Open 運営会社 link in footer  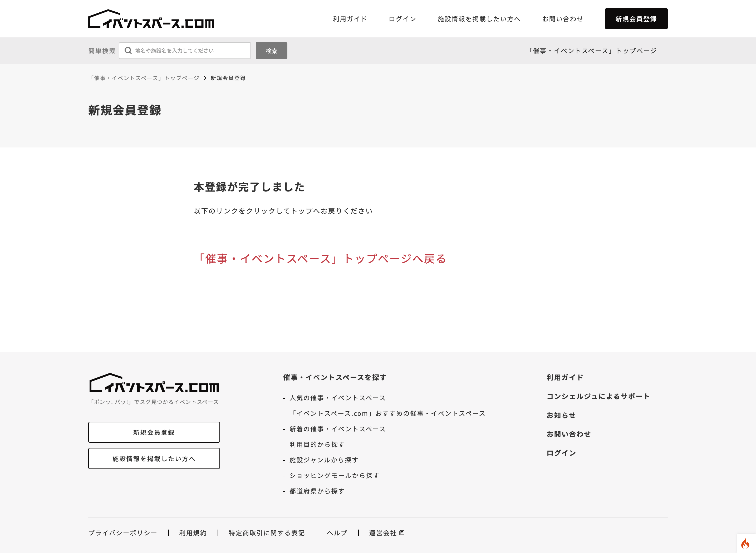pos(383,533)
